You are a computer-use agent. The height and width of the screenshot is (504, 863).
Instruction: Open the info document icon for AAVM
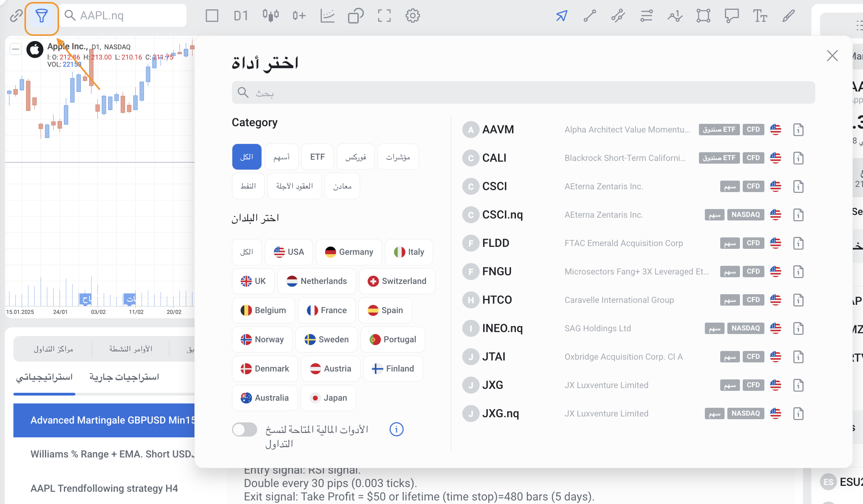[798, 130]
